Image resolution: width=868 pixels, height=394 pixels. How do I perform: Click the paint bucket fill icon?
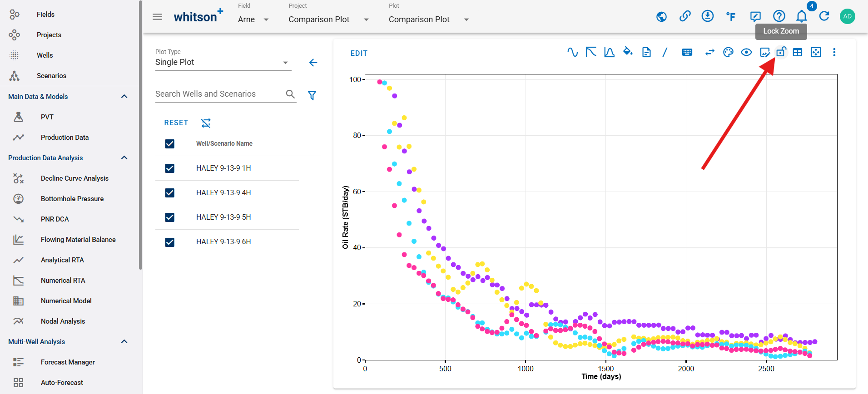click(x=628, y=52)
